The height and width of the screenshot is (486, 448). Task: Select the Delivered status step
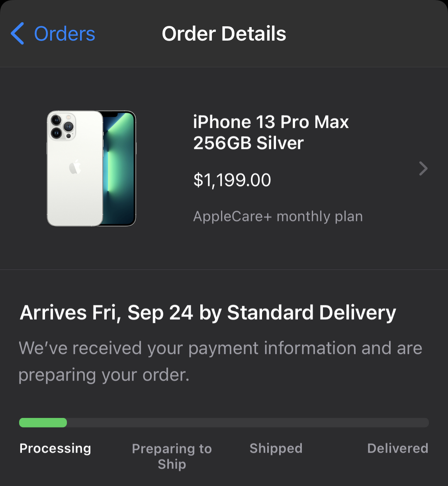point(397,448)
